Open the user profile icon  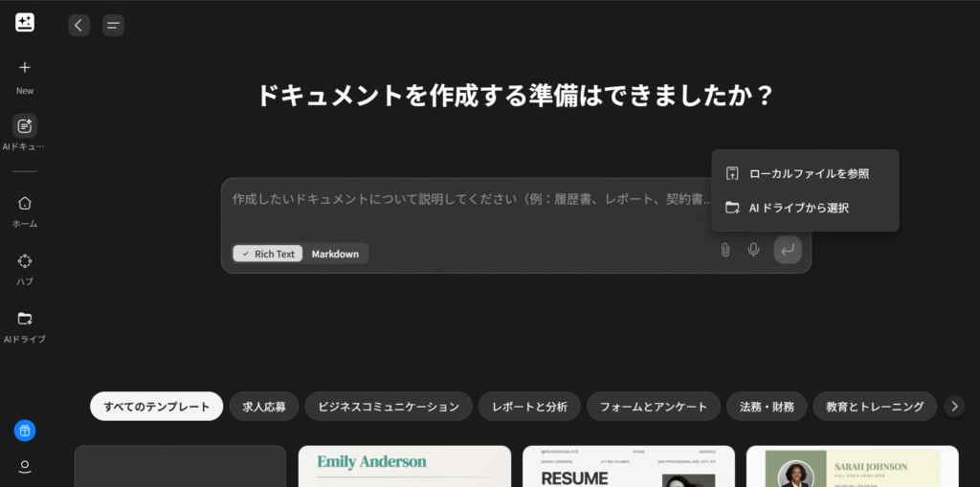click(x=25, y=467)
